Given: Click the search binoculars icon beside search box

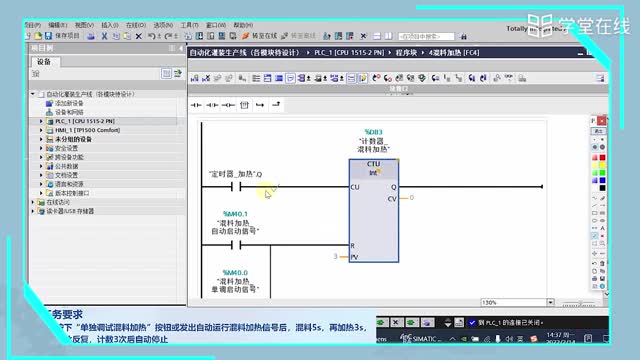Looking at the screenshot, I should [x=463, y=37].
